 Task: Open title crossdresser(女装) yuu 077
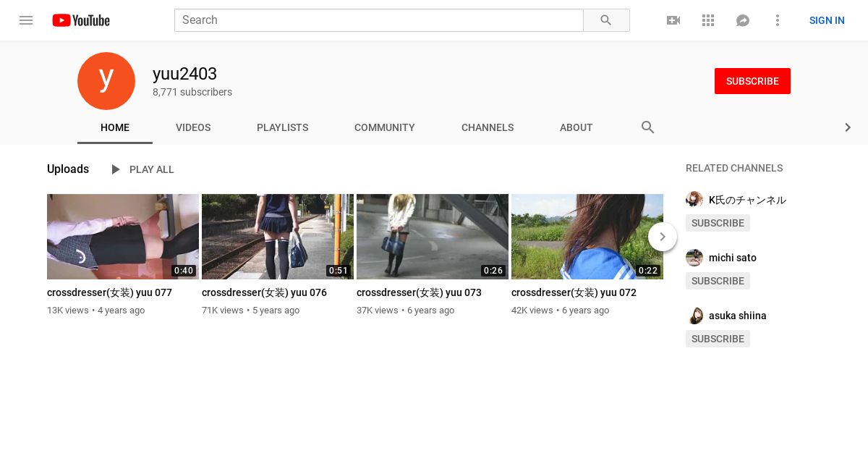point(109,292)
